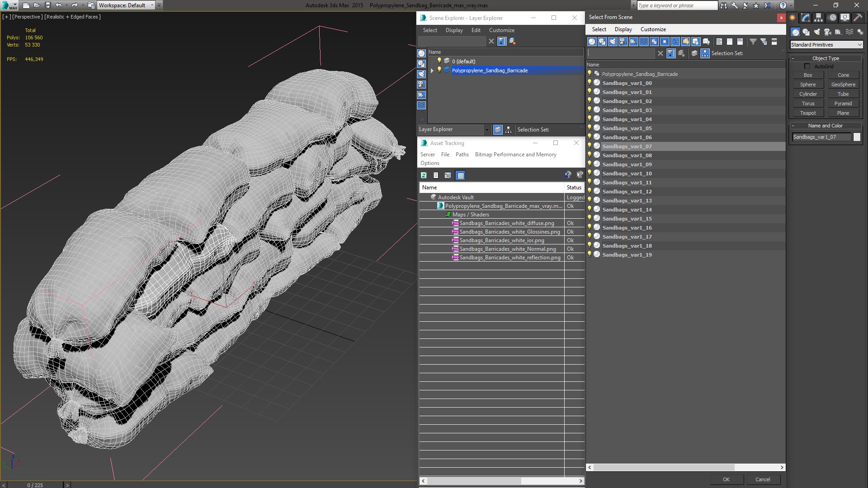Open the Utilities hammer tab
This screenshot has height=488, width=868.
pos(858,18)
